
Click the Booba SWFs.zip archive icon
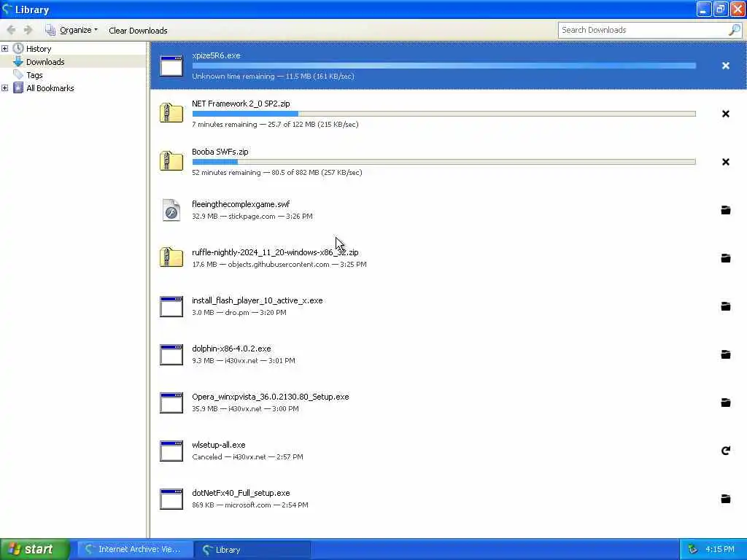pos(171,161)
